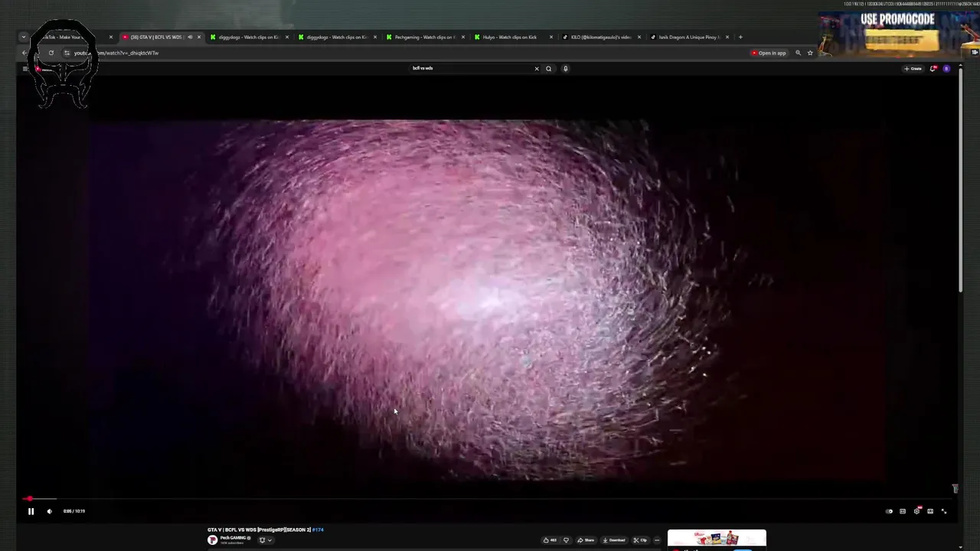
Task: Click the Create button
Action: tap(913, 69)
